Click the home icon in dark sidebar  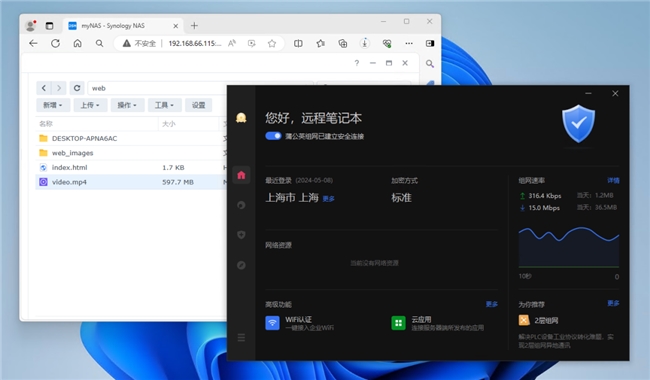point(241,175)
